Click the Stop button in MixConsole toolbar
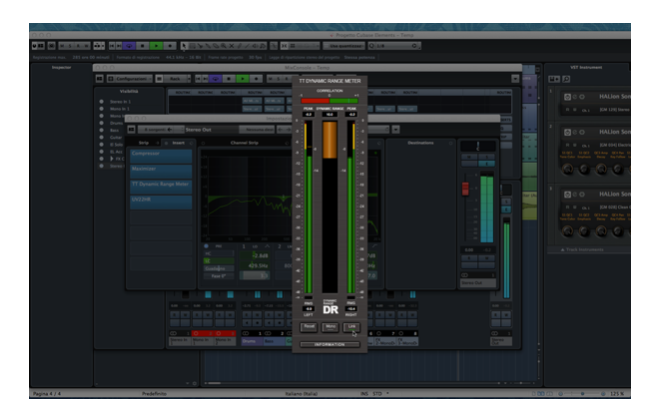Screen dimensions: 668x419 tap(229, 79)
